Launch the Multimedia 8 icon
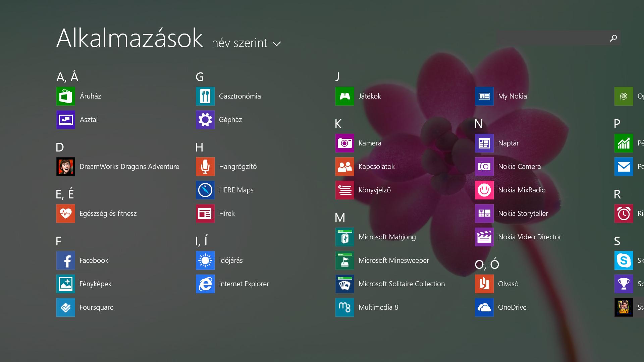Viewport: 644px width, 362px height. pyautogui.click(x=345, y=307)
